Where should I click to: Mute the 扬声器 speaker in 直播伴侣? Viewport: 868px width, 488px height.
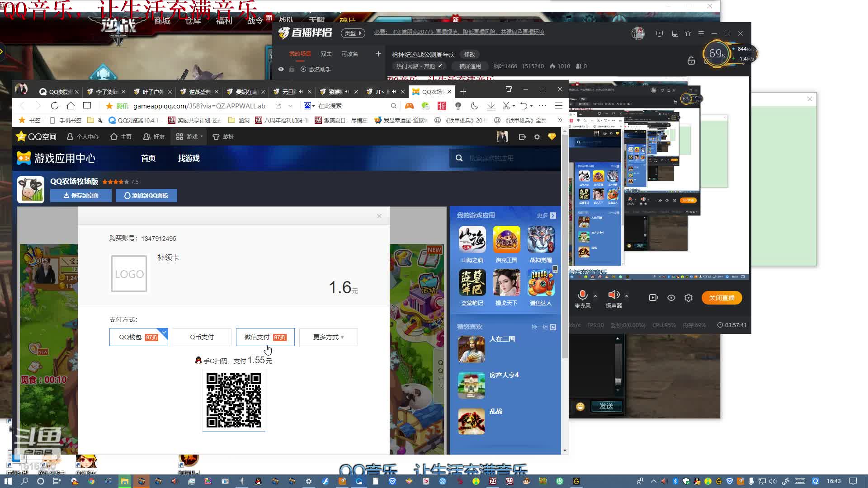pos(614,295)
